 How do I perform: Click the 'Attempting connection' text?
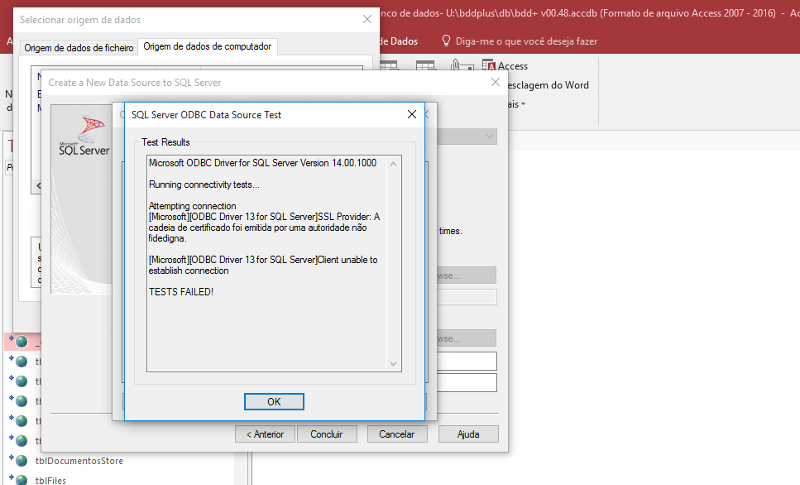tap(192, 206)
